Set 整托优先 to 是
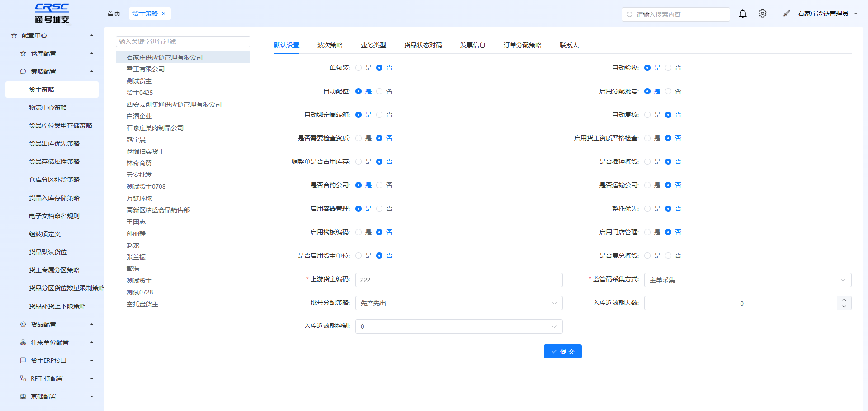Viewport: 868px width, 411px height. click(647, 209)
